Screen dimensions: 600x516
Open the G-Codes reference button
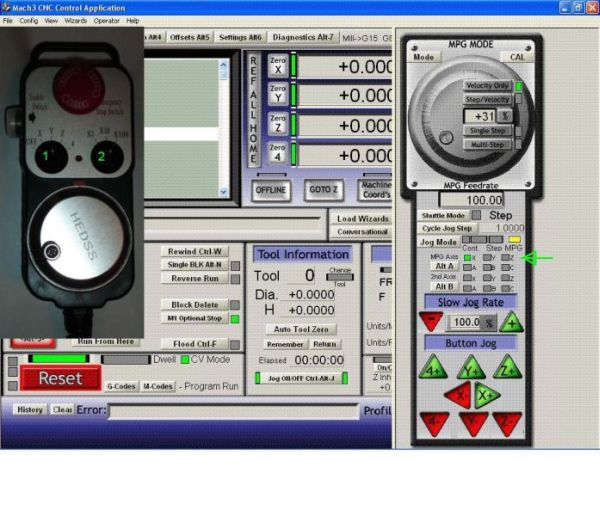(121, 386)
